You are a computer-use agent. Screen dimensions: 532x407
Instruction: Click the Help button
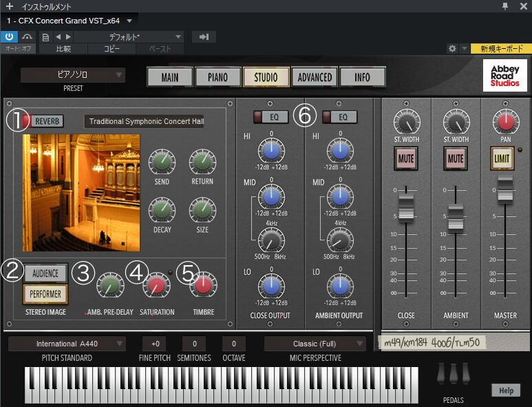506,390
